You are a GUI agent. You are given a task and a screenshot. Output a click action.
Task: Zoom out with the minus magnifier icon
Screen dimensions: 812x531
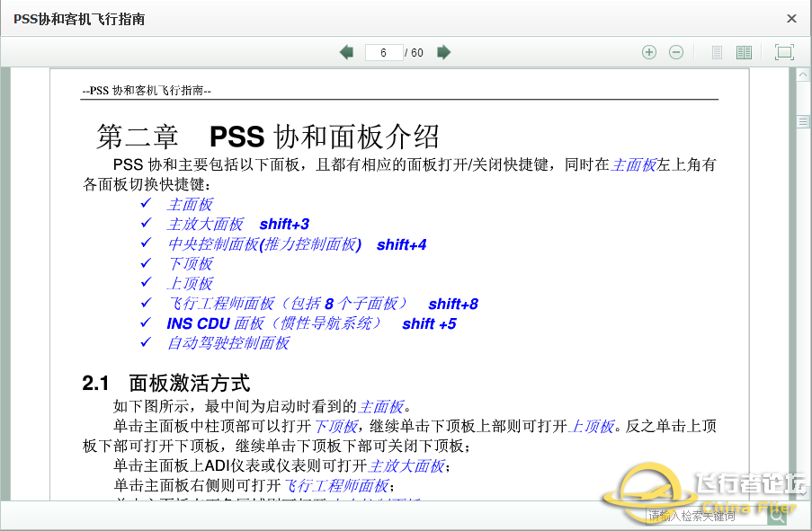(676, 52)
